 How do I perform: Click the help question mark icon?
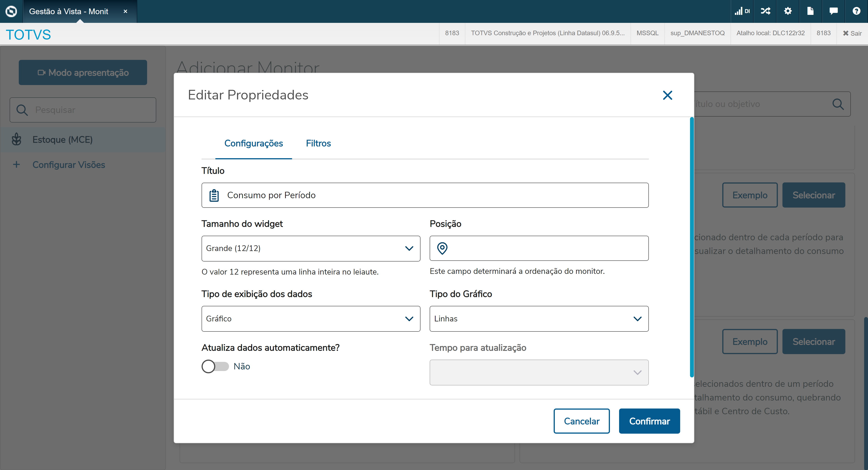pos(856,11)
